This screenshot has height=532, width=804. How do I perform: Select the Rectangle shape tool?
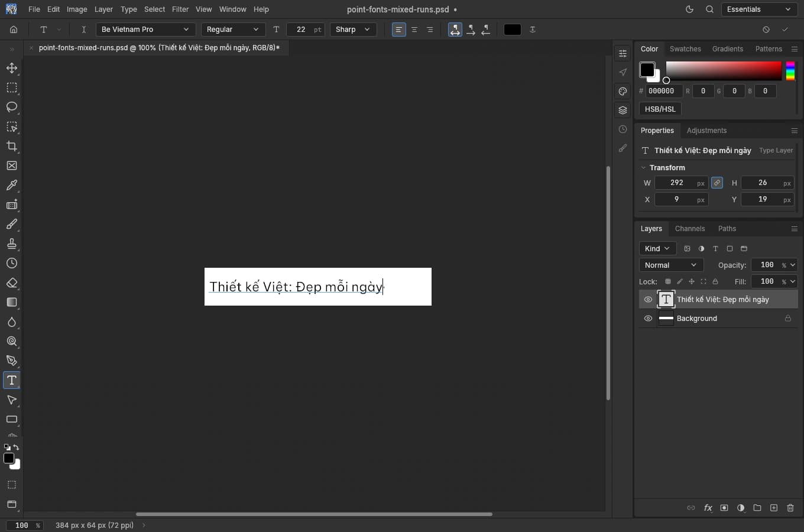[x=12, y=419]
